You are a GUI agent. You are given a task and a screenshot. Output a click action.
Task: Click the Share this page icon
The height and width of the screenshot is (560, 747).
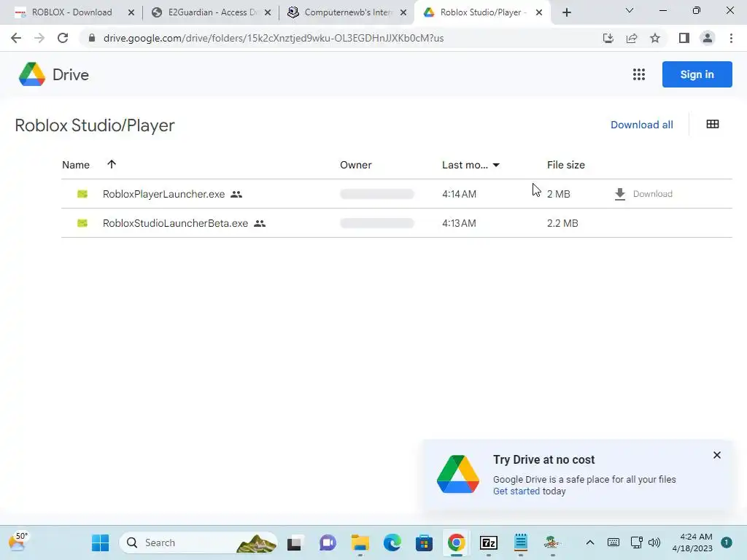click(632, 38)
